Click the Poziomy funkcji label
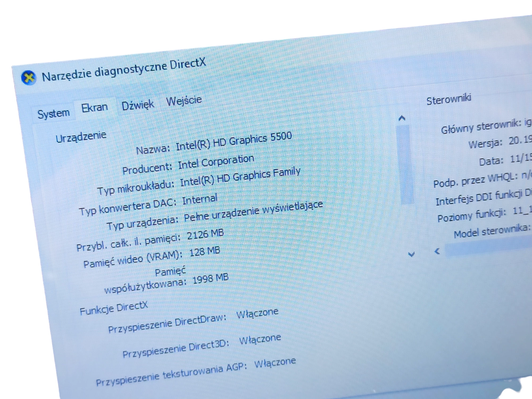This screenshot has height=399, width=532. pyautogui.click(x=472, y=215)
